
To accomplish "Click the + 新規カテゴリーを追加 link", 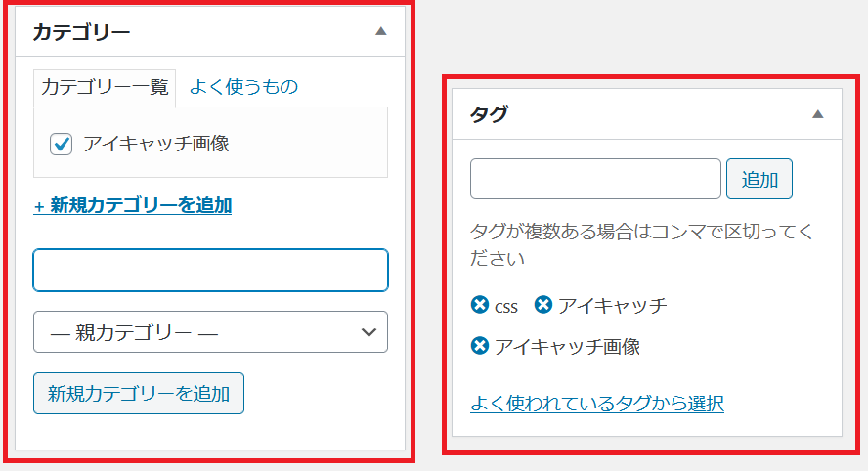I will tap(132, 205).
